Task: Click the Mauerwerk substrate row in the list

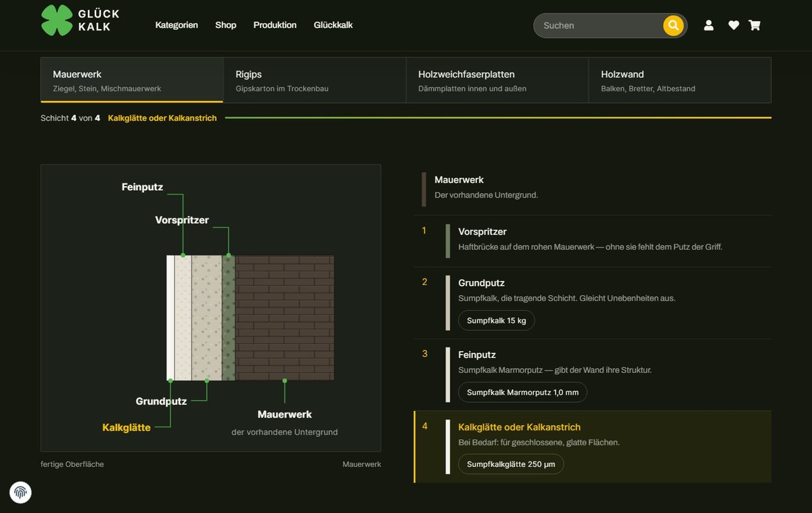Action: [x=593, y=189]
